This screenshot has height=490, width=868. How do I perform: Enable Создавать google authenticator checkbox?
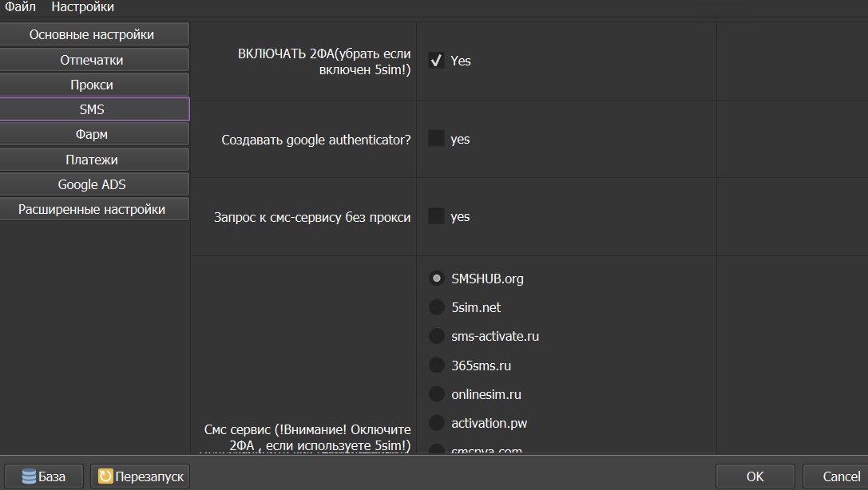(x=436, y=139)
